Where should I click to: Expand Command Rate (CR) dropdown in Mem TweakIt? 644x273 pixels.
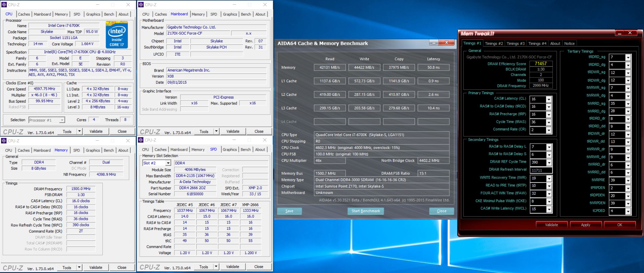click(549, 130)
